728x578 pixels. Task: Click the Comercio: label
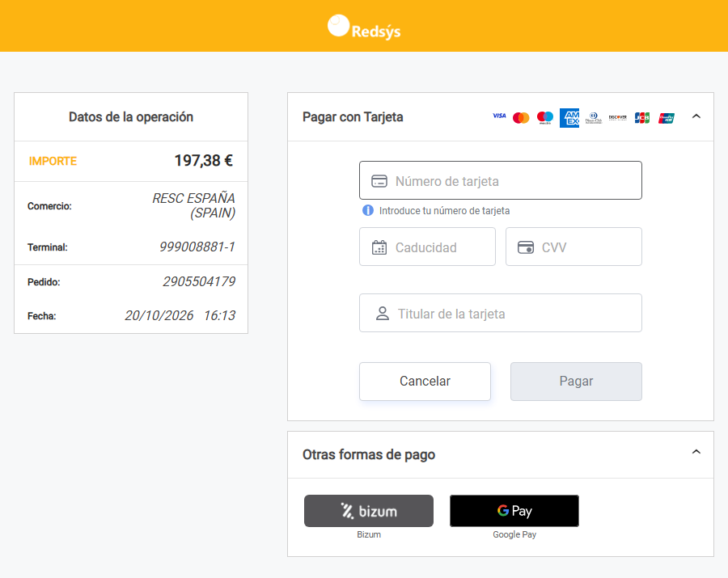click(x=49, y=206)
